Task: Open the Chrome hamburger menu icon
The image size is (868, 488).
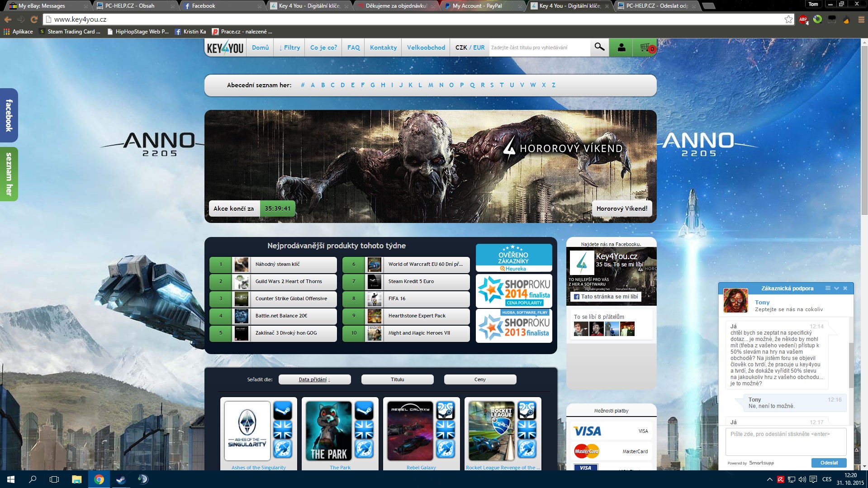Action: pyautogui.click(x=861, y=19)
